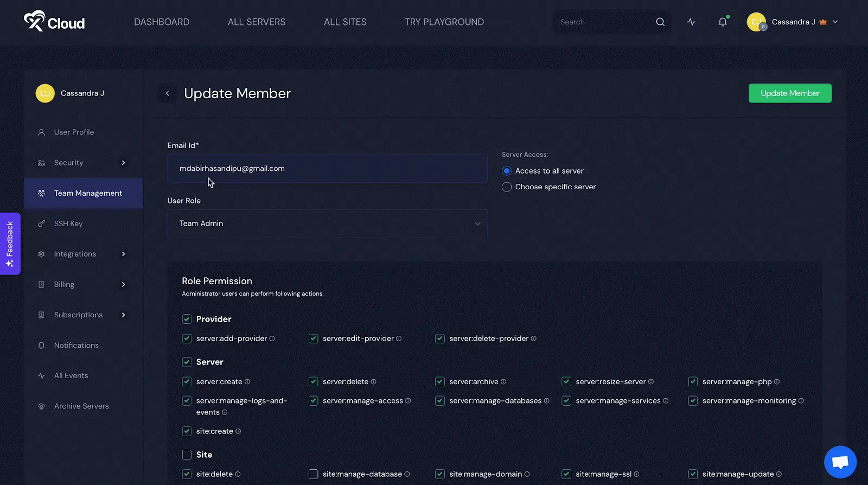Click the back arrow beside Update Member
The image size is (868, 485).
(168, 93)
